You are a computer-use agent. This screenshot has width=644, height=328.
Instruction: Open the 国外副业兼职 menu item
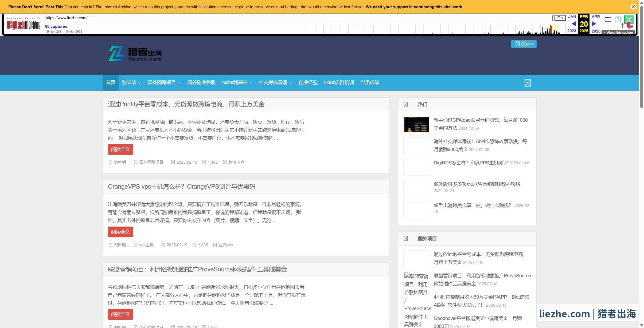click(201, 83)
